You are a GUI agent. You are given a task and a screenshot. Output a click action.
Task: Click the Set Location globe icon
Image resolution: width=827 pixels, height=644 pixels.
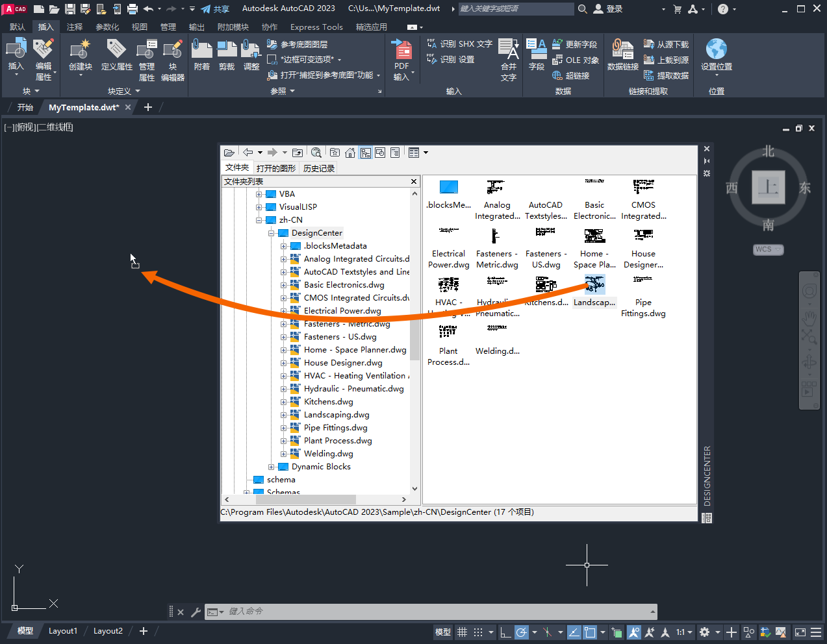click(717, 49)
